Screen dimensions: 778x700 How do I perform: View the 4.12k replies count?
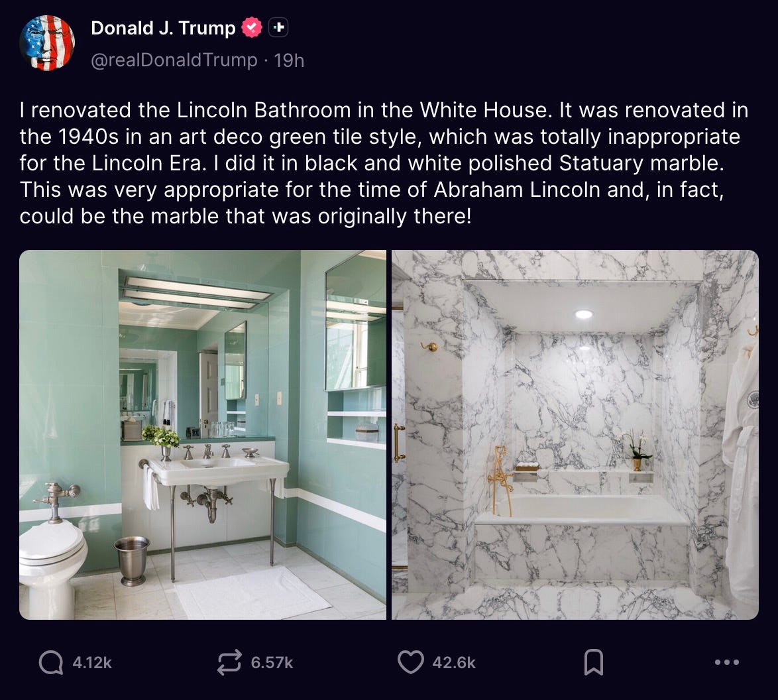[92, 663]
